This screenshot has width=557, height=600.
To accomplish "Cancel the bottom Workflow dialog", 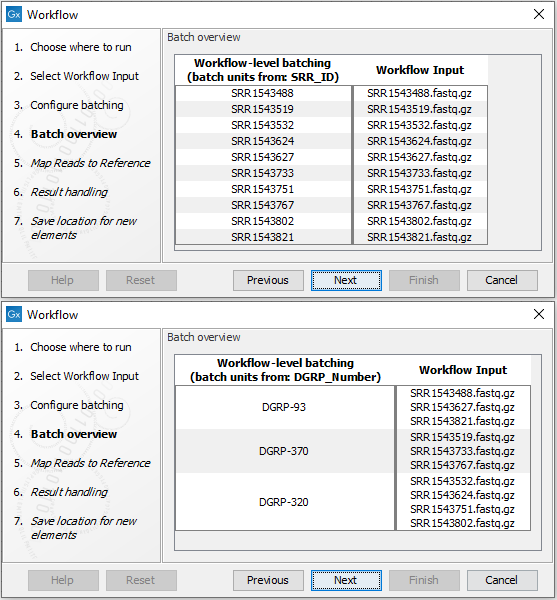I will coord(502,580).
